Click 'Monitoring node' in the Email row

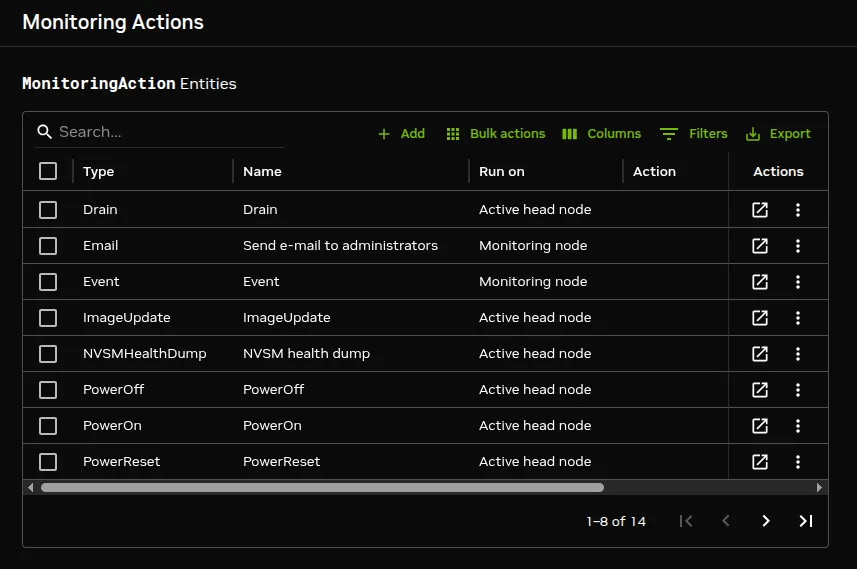(x=533, y=246)
